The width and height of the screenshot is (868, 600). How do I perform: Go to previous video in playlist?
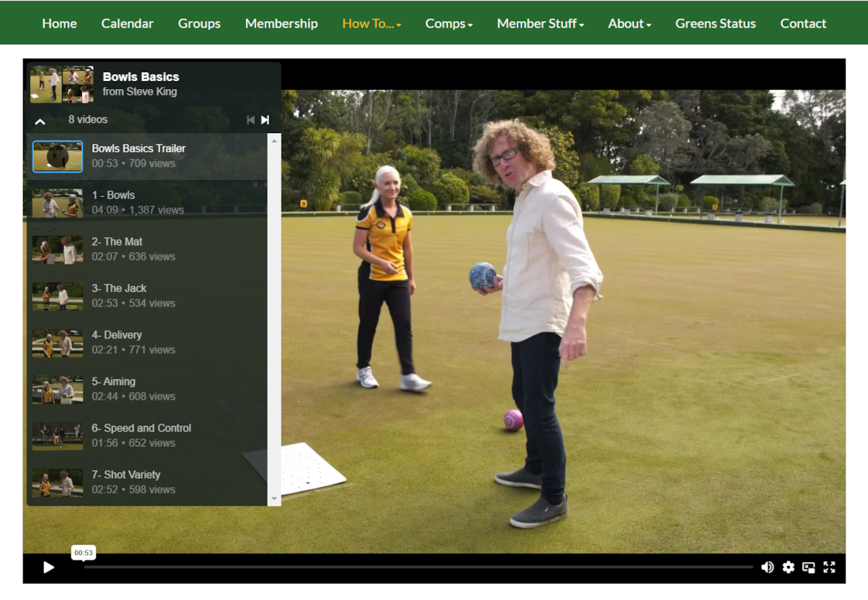[251, 120]
